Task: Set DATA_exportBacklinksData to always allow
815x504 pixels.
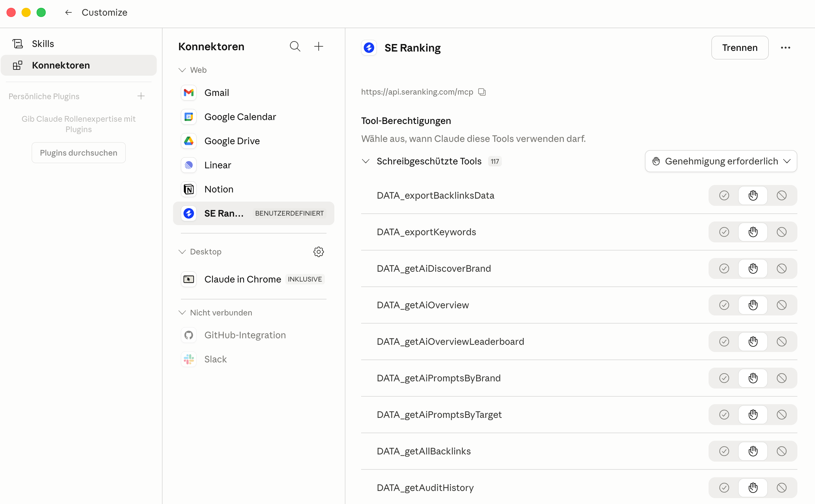Action: click(724, 195)
